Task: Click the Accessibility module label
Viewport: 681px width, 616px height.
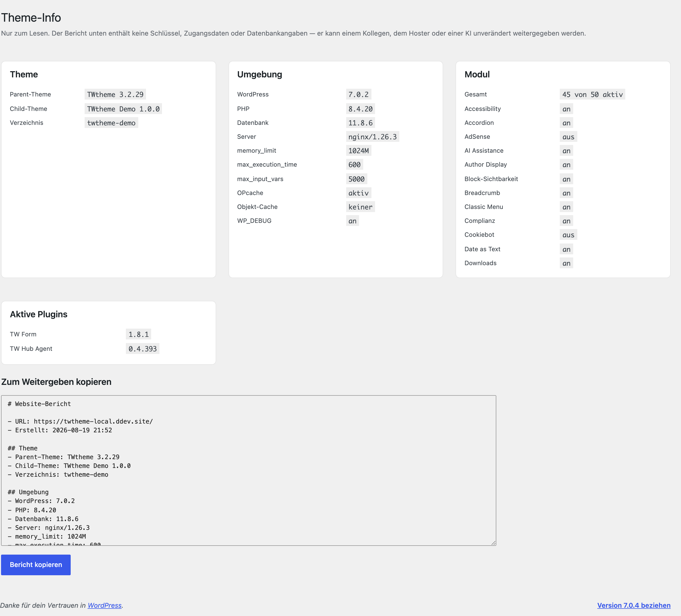Action: (482, 109)
